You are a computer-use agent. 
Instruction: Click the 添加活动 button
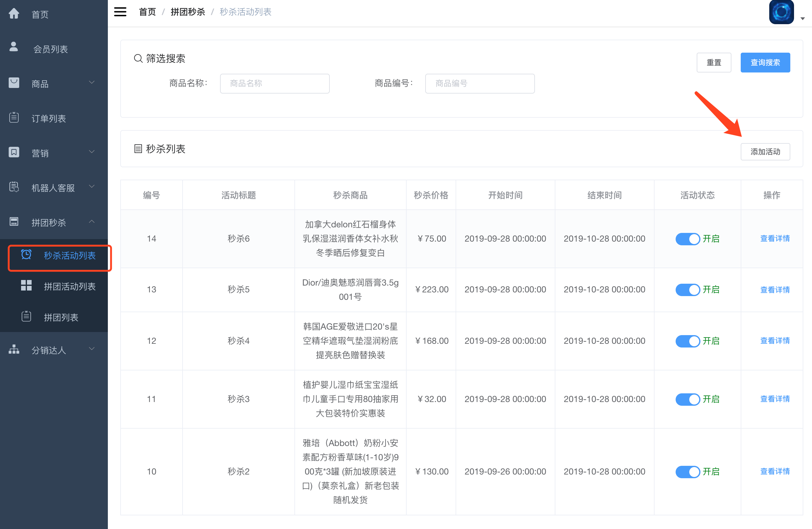coord(765,152)
